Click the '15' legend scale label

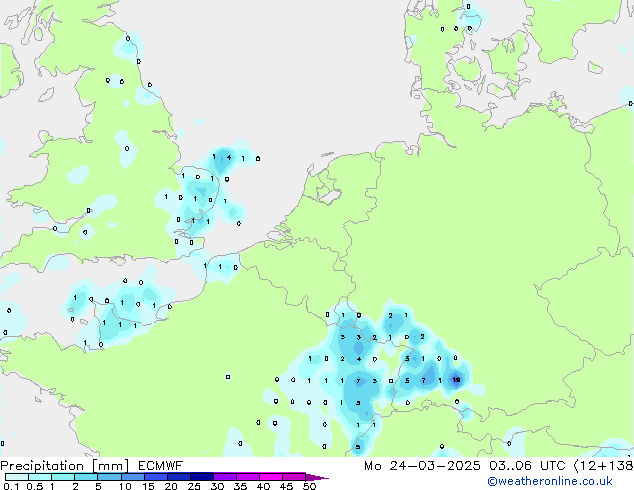(x=148, y=486)
